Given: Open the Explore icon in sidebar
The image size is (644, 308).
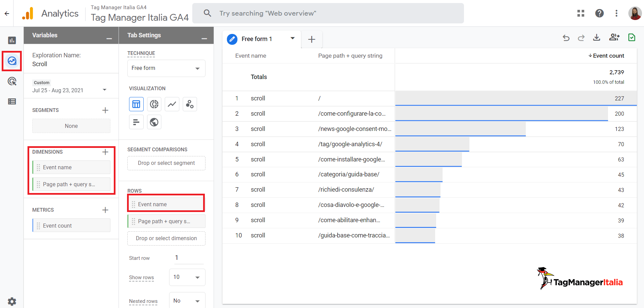Looking at the screenshot, I should tap(12, 61).
